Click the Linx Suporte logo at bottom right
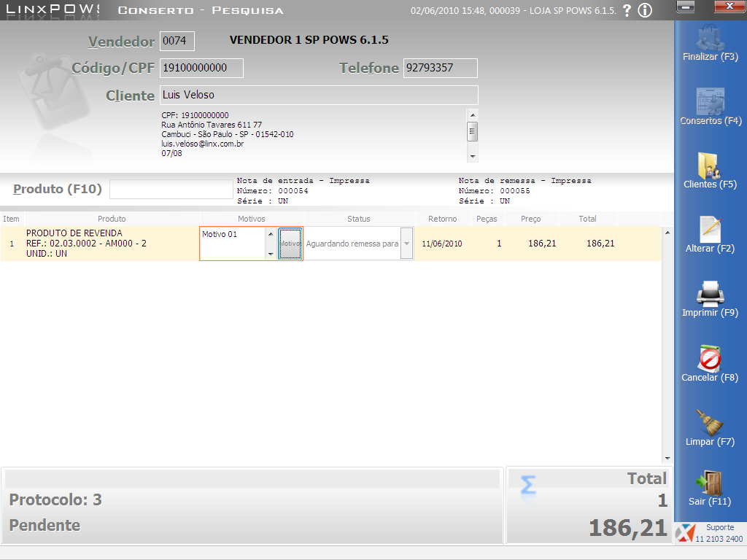The width and height of the screenshot is (747, 560). point(685,533)
